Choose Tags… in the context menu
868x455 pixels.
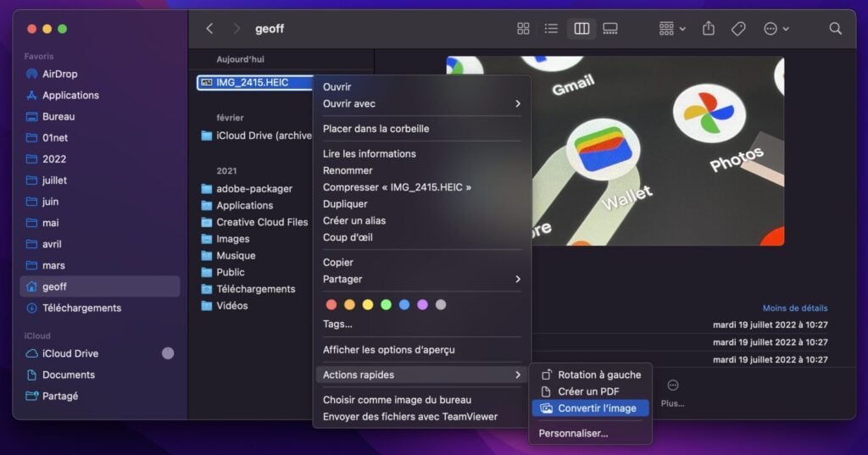click(422, 324)
